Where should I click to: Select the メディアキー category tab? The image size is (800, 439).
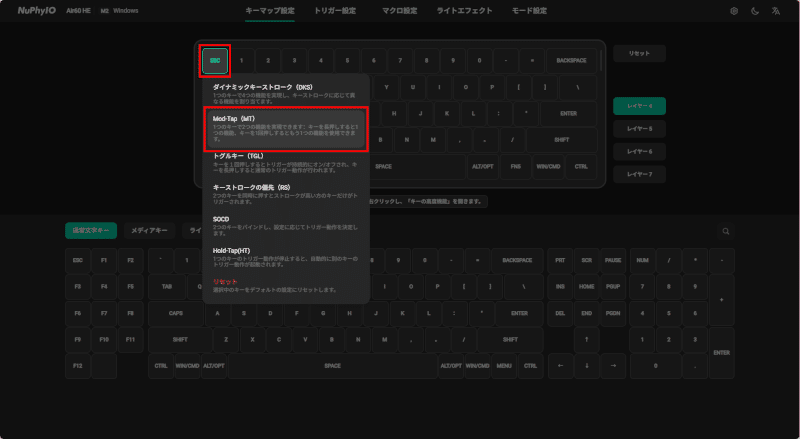pyautogui.click(x=149, y=231)
